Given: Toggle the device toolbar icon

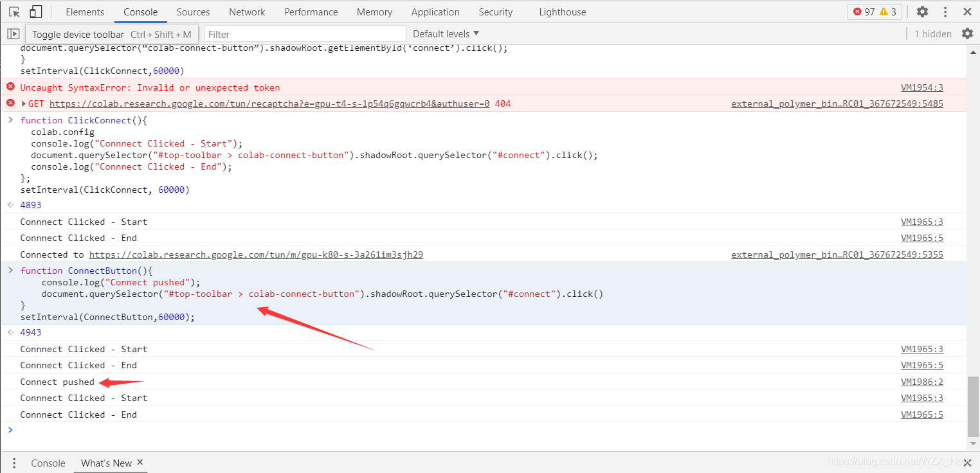Looking at the screenshot, I should tap(36, 12).
